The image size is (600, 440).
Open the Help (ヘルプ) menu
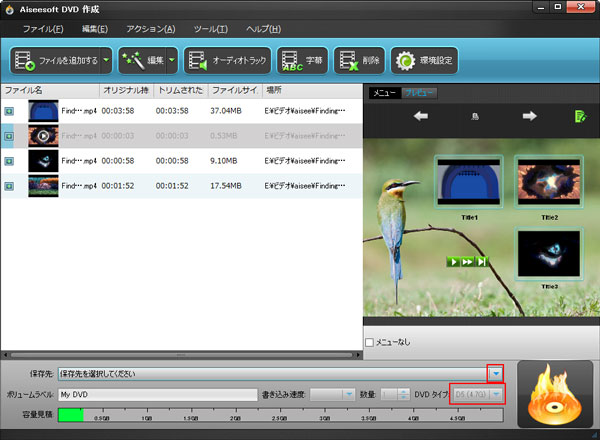[x=263, y=29]
